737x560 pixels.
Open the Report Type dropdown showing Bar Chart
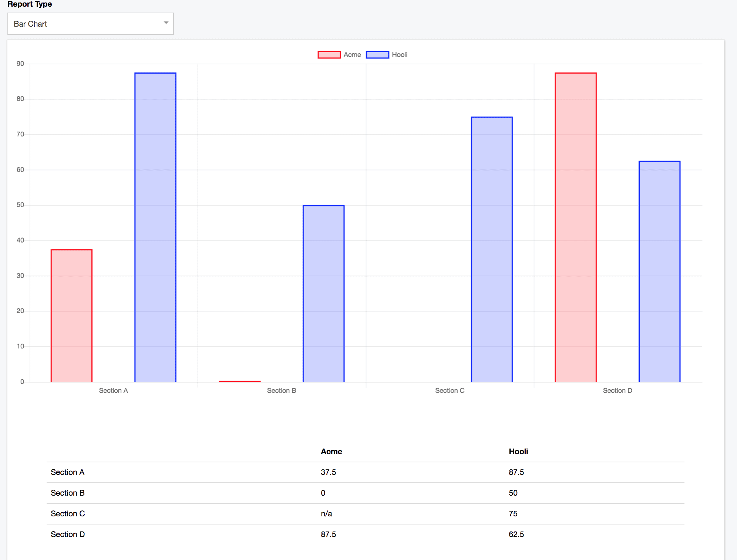click(90, 24)
